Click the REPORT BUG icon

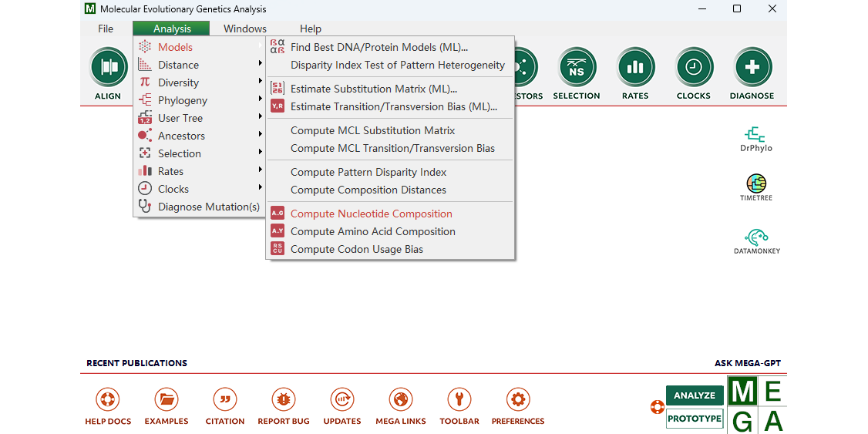pyautogui.click(x=284, y=400)
